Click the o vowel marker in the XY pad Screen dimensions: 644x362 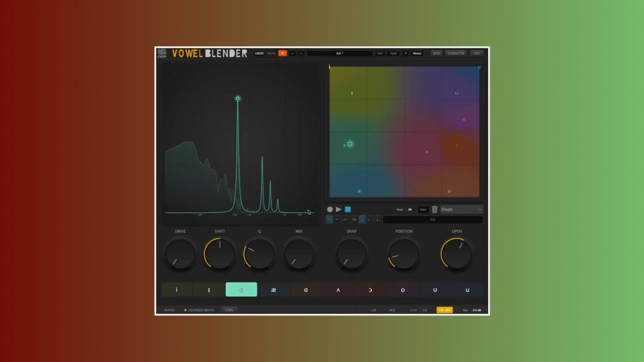pos(464,119)
